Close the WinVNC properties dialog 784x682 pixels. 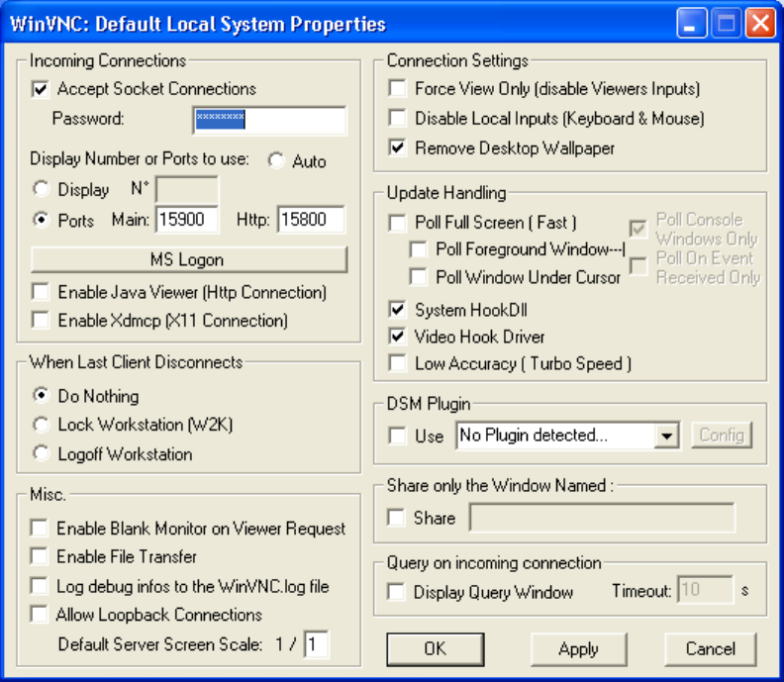(x=760, y=23)
